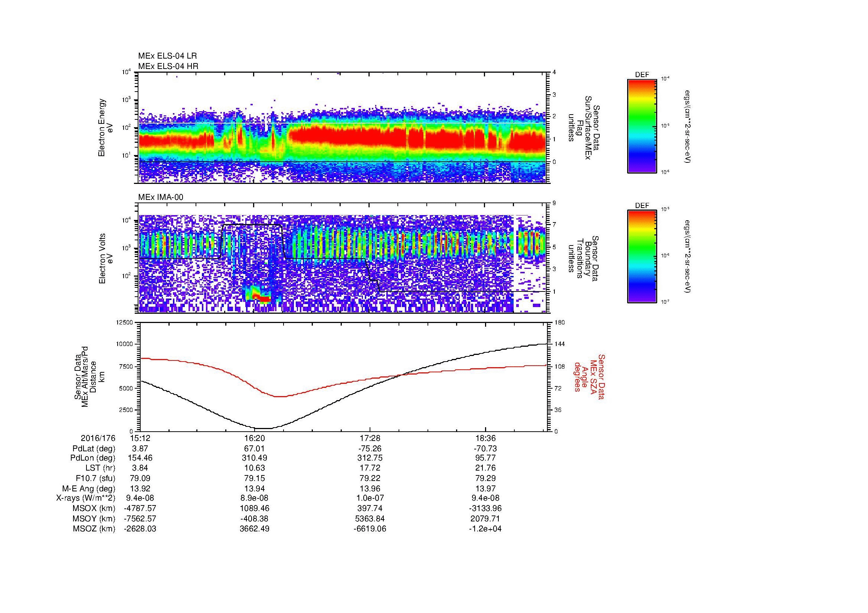Click the upper DEF rainbow color bar
The height and width of the screenshot is (613, 868).
point(642,126)
